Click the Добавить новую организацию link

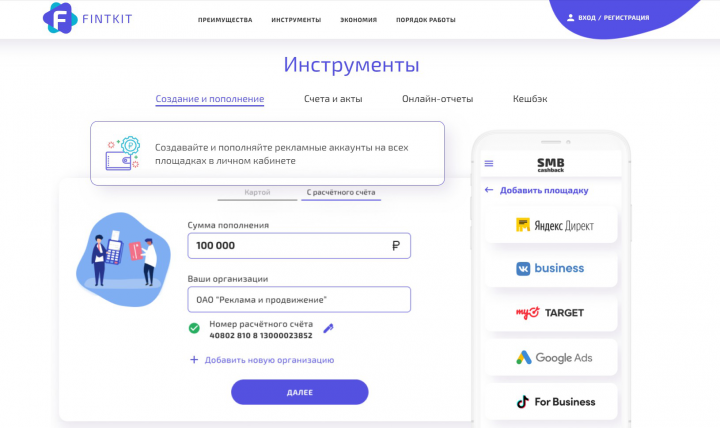269,360
